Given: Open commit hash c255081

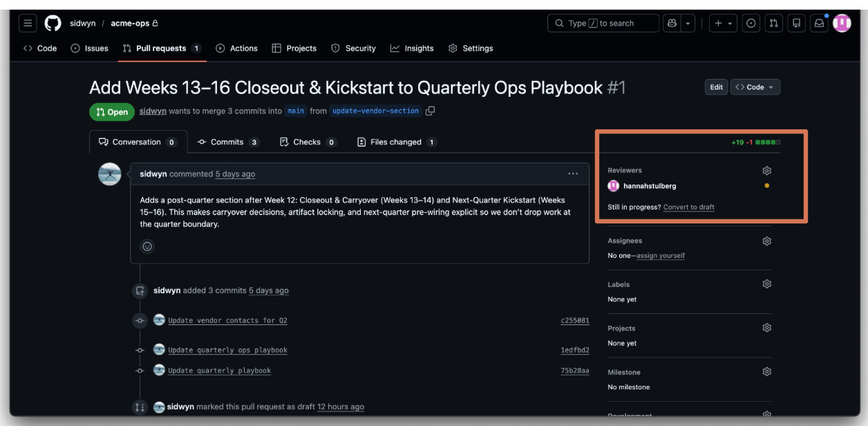Looking at the screenshot, I should (575, 321).
